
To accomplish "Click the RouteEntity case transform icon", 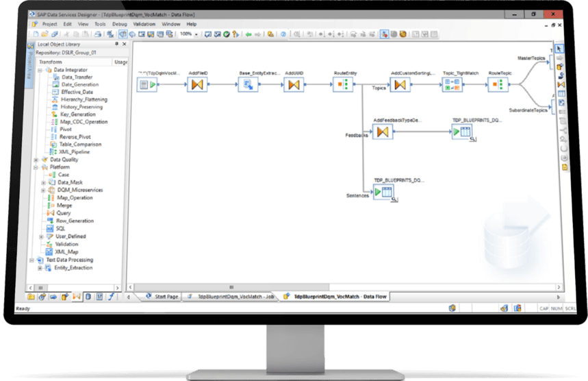I will coord(342,85).
